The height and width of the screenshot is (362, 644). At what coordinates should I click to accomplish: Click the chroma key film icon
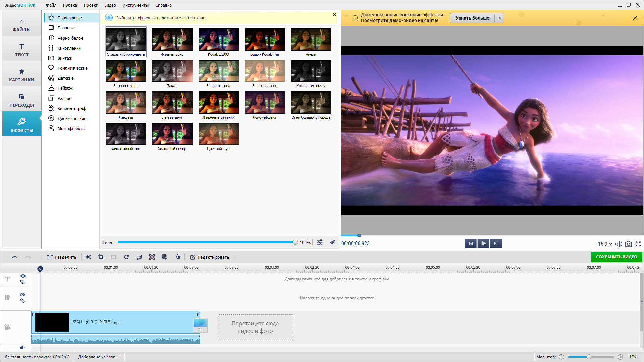tap(165, 257)
